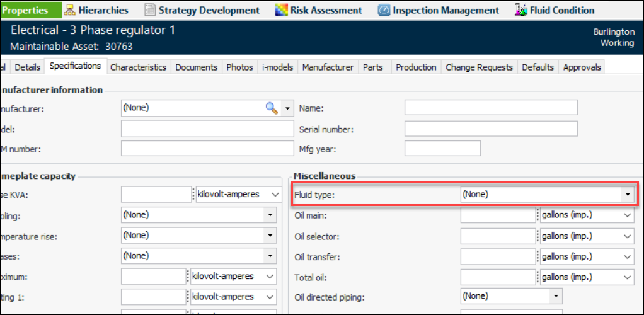Click the Inspection Management icon

coord(384,10)
